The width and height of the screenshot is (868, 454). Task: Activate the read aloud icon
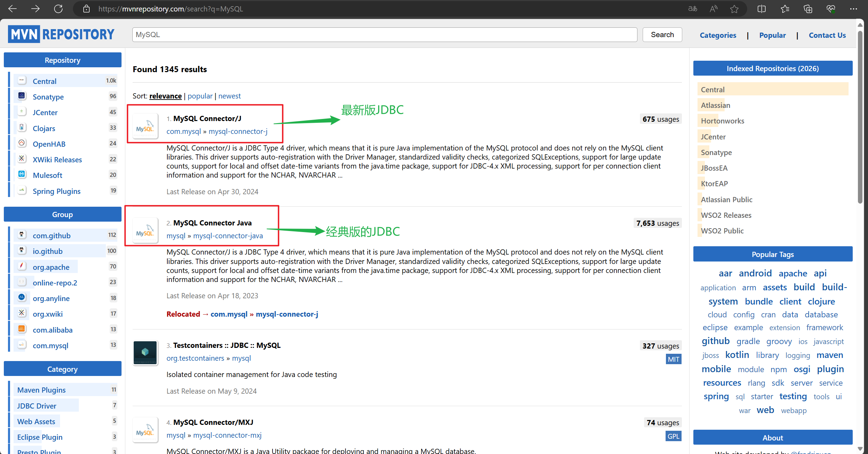click(713, 9)
